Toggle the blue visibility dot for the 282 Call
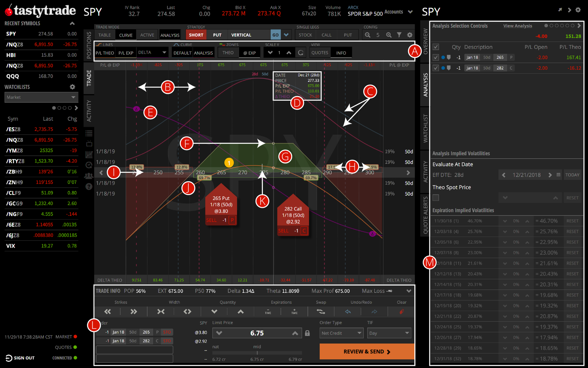The width and height of the screenshot is (588, 368). coord(443,68)
